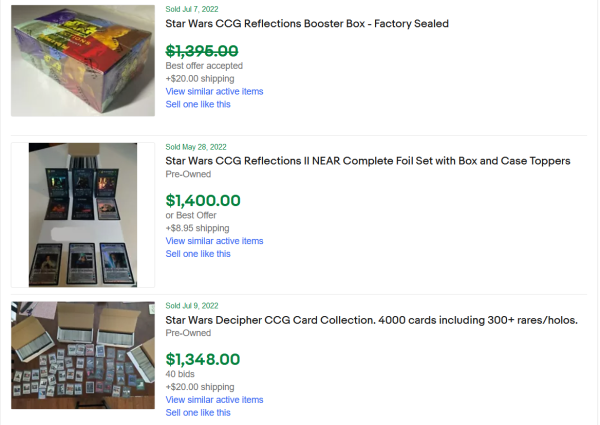
Task: Click Sell one like this under Booster Box
Action: (x=198, y=104)
